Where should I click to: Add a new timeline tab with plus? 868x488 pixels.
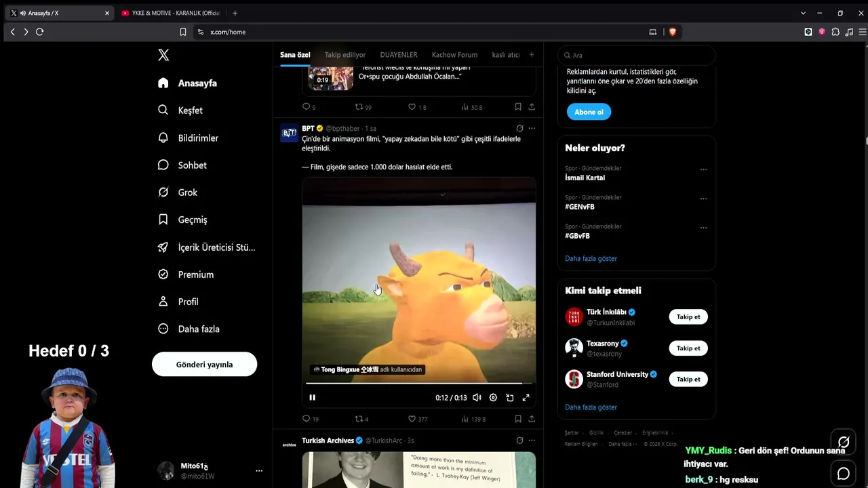tap(532, 55)
